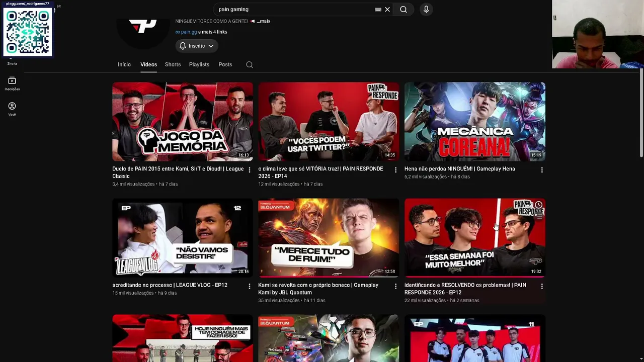
Task: Open 'acreditando no processo' video title
Action: pyautogui.click(x=170, y=285)
